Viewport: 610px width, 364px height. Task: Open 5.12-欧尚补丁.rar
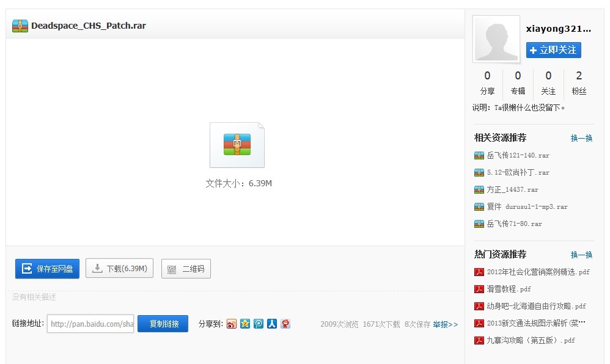tap(518, 172)
